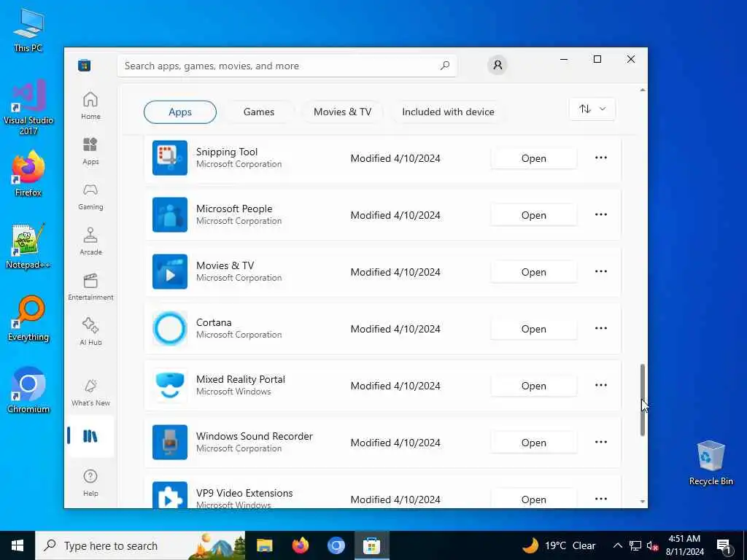Image resolution: width=747 pixels, height=560 pixels.
Task: Open the Home section in the sidebar
Action: click(x=90, y=106)
